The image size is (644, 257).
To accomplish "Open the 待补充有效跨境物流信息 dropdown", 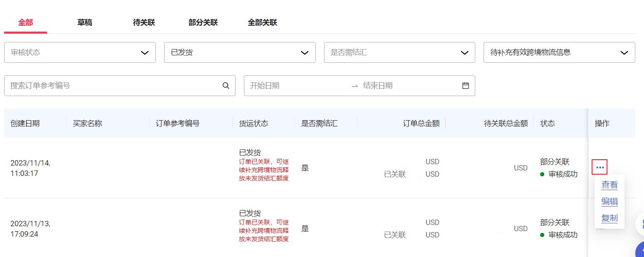I will [559, 52].
